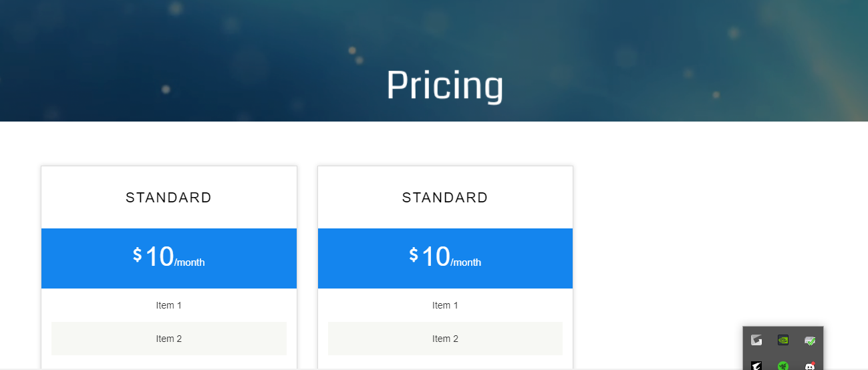Open the NVIDIA tray icon
This screenshot has width=868, height=370.
coord(783,340)
